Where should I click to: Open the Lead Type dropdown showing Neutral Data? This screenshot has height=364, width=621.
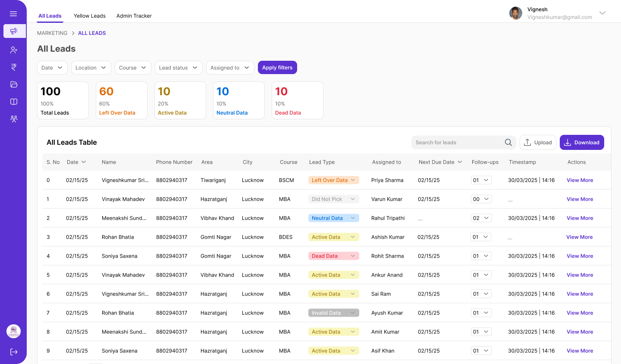pos(333,218)
